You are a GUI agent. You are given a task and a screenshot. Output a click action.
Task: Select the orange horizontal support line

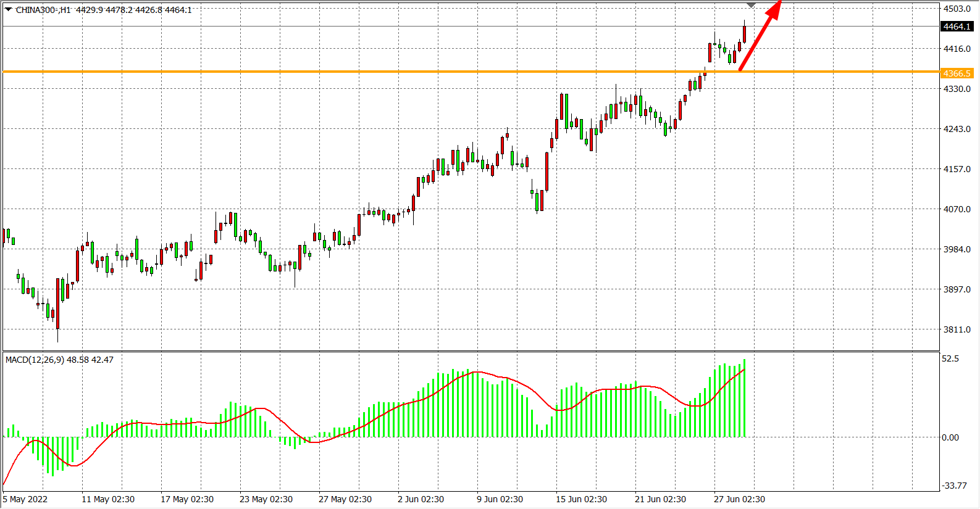pyautogui.click(x=371, y=72)
